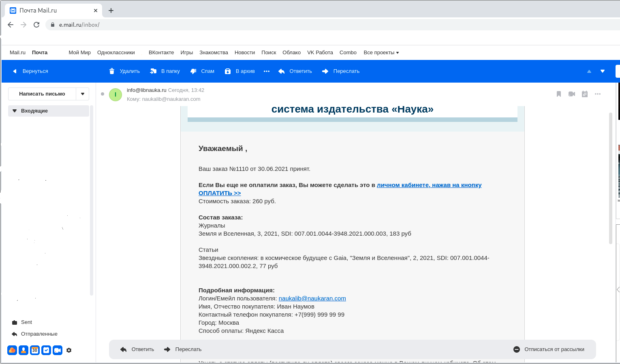Open Video calls from the sidebar app icons
This screenshot has width=620, height=364.
pos(58,350)
